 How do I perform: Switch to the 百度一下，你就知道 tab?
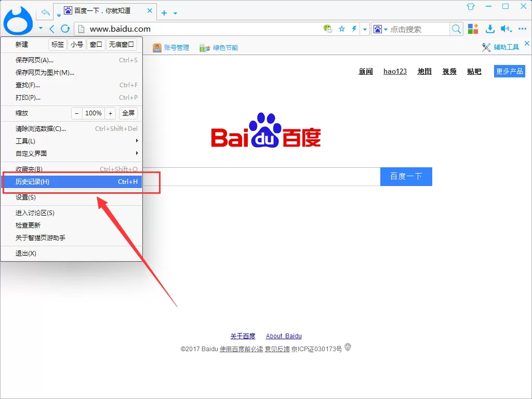pos(105,11)
